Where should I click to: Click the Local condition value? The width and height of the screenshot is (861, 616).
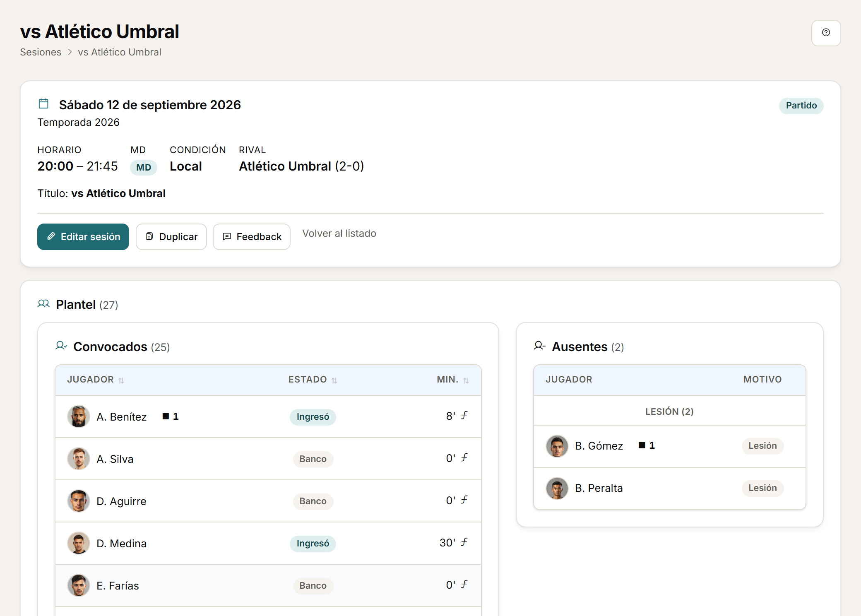[x=186, y=166]
